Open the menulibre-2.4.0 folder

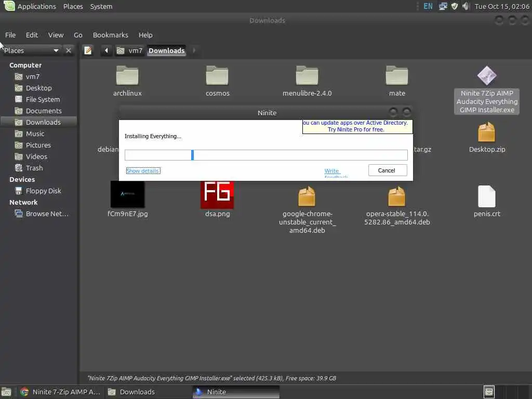pos(307,75)
